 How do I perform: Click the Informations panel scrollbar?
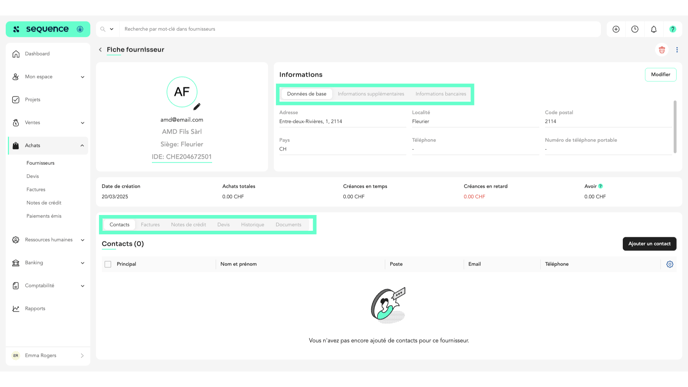pyautogui.click(x=675, y=127)
